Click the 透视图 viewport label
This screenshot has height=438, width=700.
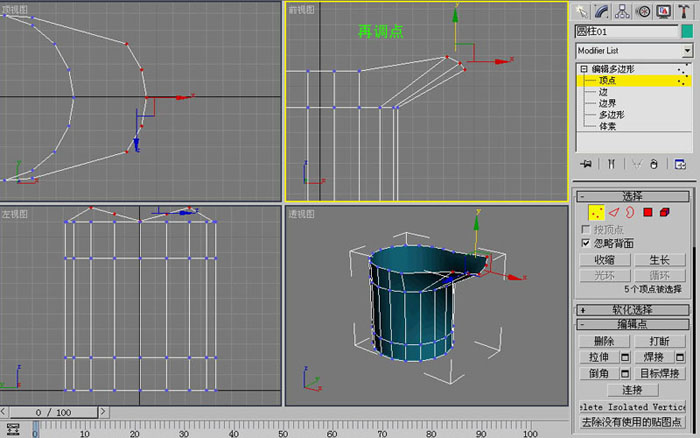[x=301, y=214]
